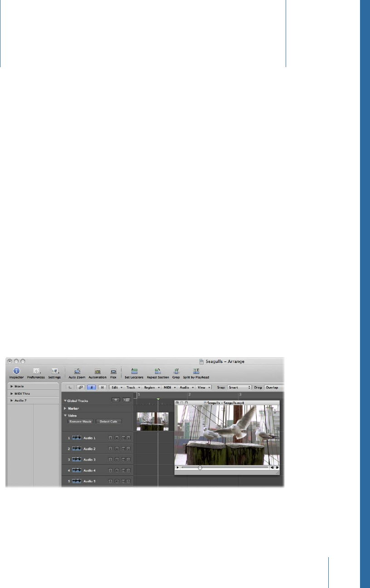The height and width of the screenshot is (588, 370).
Task: Open the Edit local menu
Action: point(117,387)
